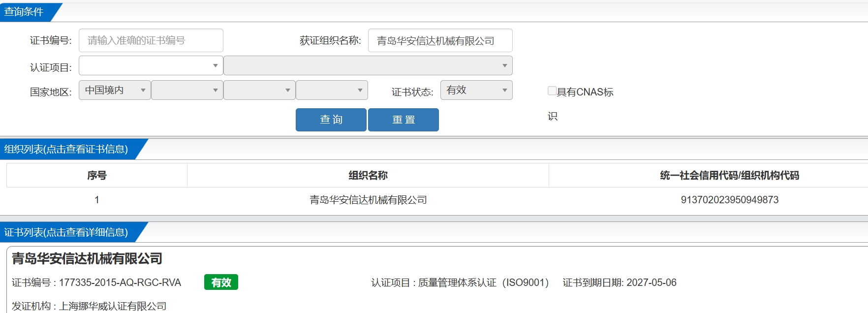Click the credit code 913702023950949873
The image size is (868, 313).
[x=729, y=200]
